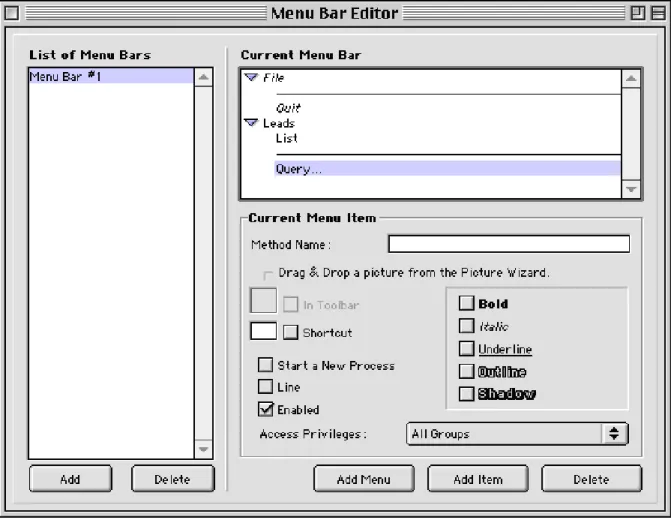The width and height of the screenshot is (671, 520).
Task: Click the Method Name input field
Action: [x=509, y=244]
